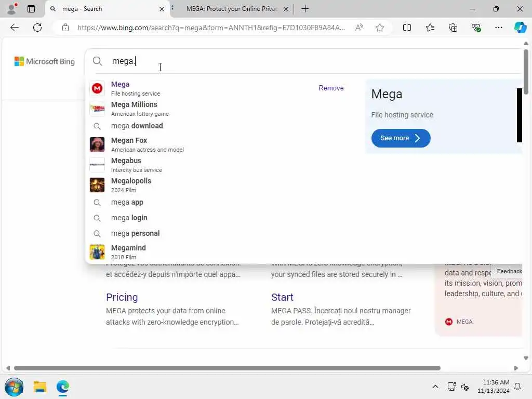Screen dimensions: 532x399
Task: Open network status tray icon
Action: tap(451, 387)
